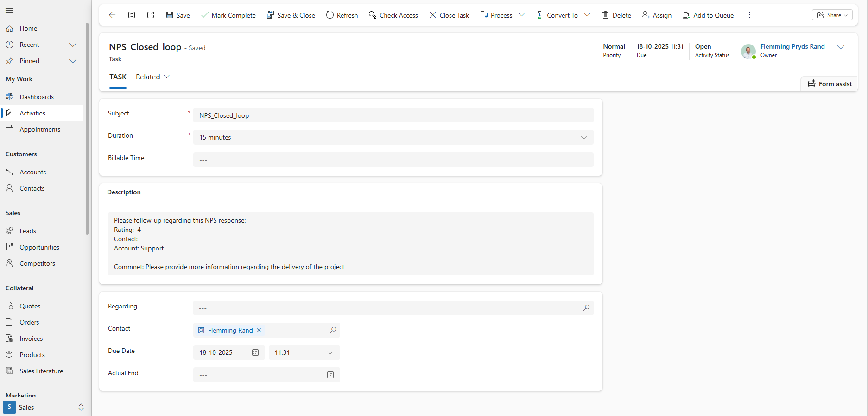868x416 pixels.
Task: Open Actual End calendar picker
Action: 330,375
